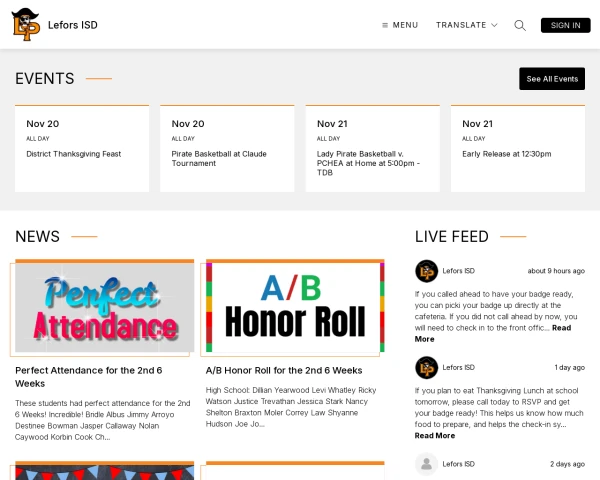Open Pirate Basketball at Claude Tournament event
Image resolution: width=600 pixels, height=480 pixels.
227,149
